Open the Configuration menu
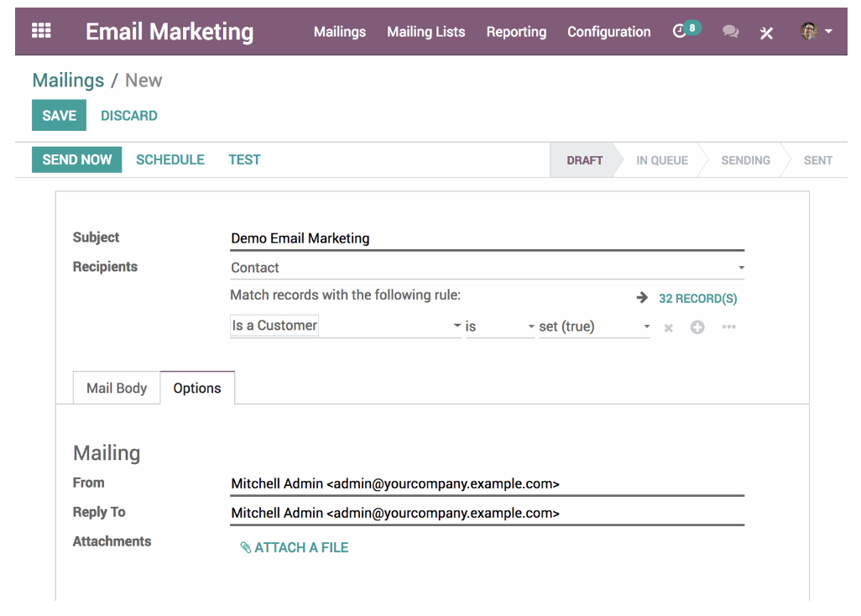This screenshot has width=861, height=616. [609, 32]
